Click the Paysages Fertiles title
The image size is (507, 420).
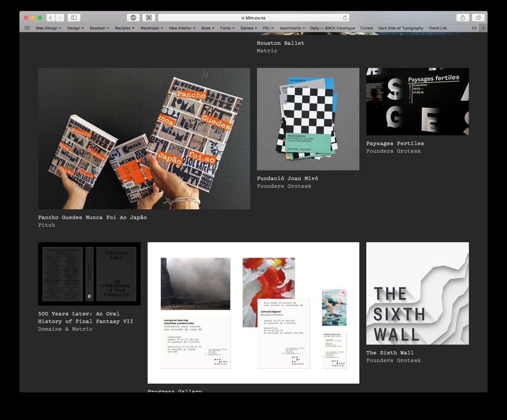click(395, 144)
